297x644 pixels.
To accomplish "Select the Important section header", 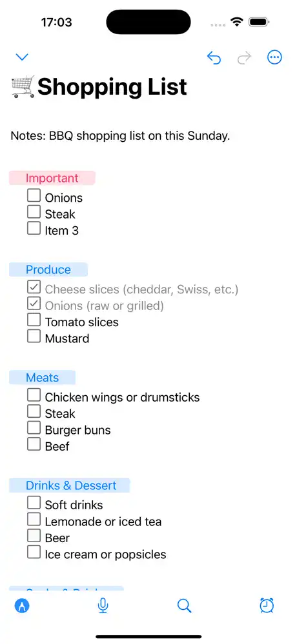I will click(52, 179).
